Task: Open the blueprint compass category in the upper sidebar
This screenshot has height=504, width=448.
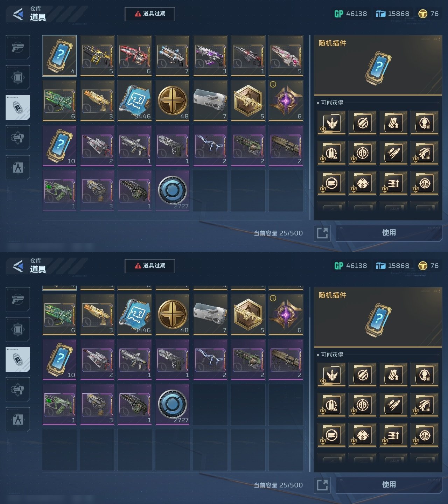Action: (18, 168)
